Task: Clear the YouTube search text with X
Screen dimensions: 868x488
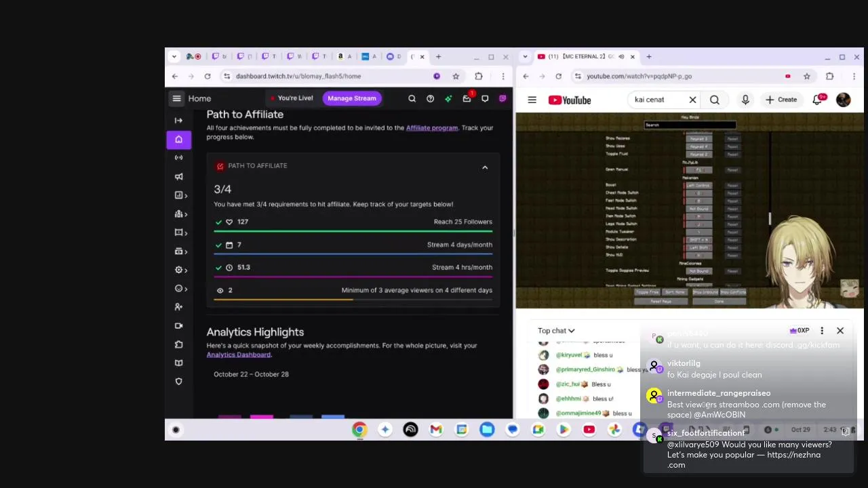Action: tap(692, 100)
